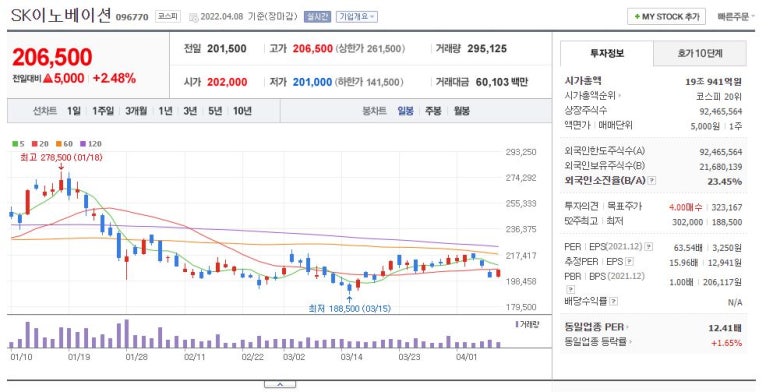The image size is (773, 392).
Task: Collapse the chart panel with the up-chevron handle
Action: coord(280,385)
